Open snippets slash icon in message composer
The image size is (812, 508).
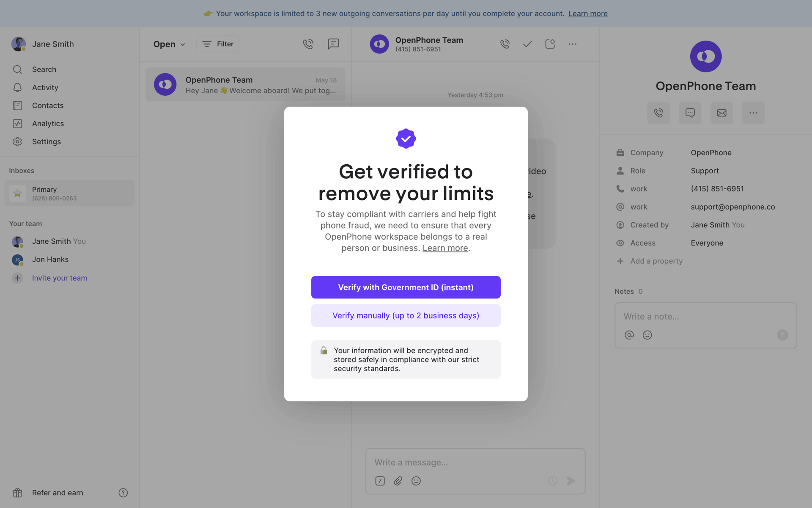[380, 481]
